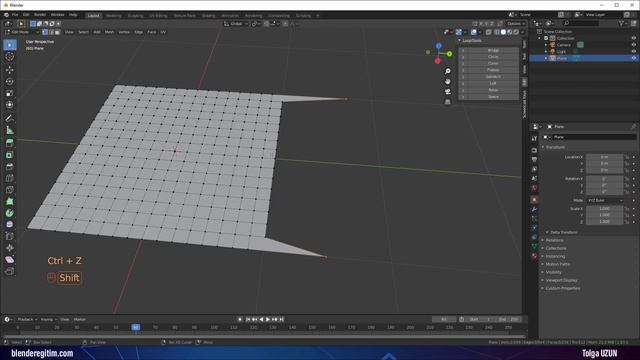Image resolution: width=640 pixels, height=360 pixels.
Task: Select the Rip Region tool
Action: [9, 271]
